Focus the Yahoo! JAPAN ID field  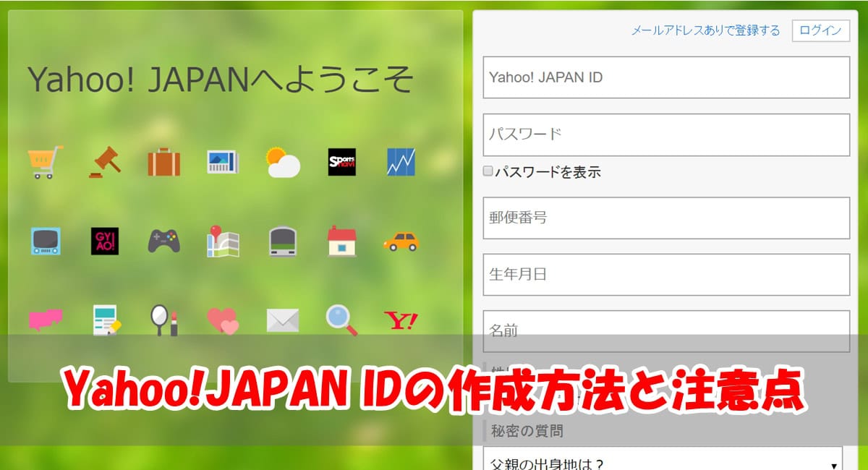666,77
